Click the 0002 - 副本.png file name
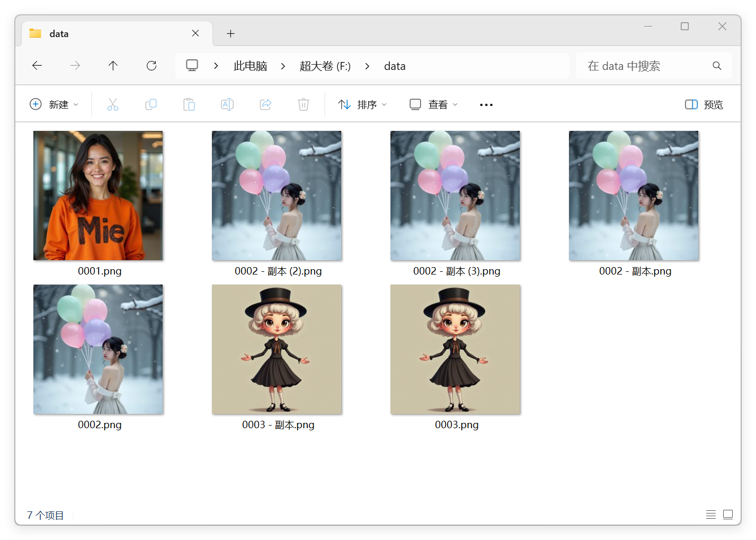This screenshot has height=540, width=756. pos(635,271)
